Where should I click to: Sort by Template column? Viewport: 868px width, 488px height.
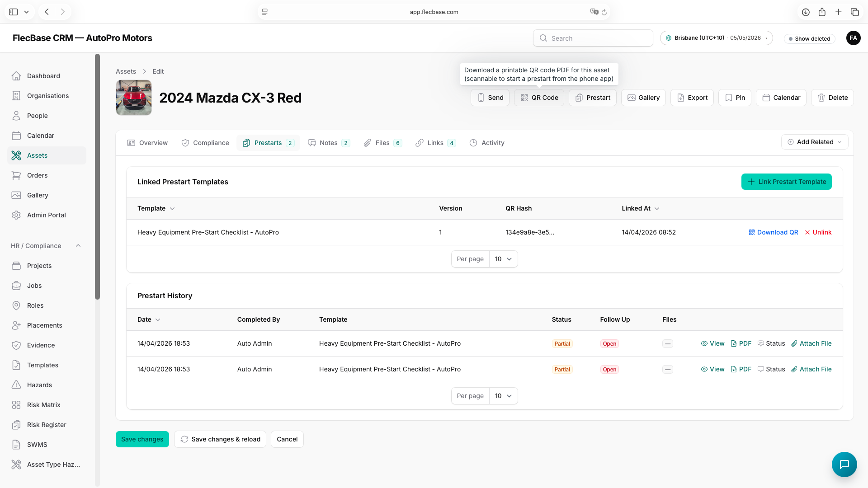(x=156, y=208)
